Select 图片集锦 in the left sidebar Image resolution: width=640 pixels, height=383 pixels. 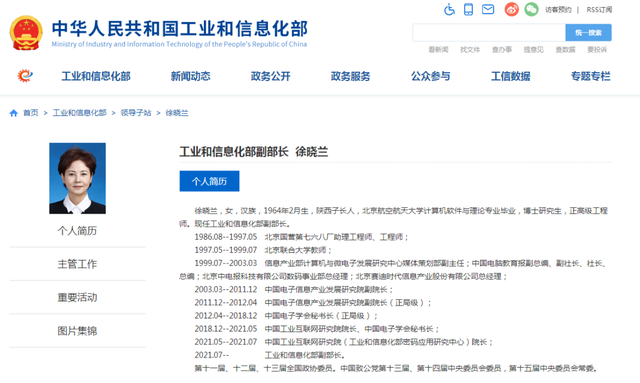pos(77,331)
